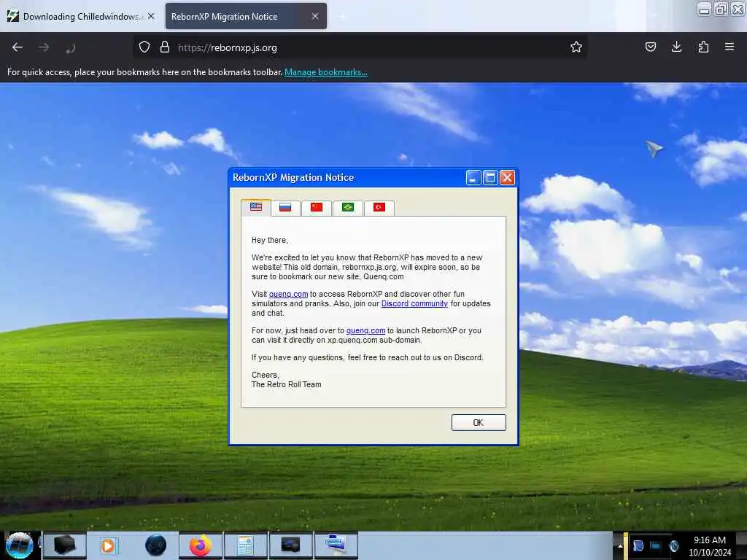This screenshot has height=560, width=747.
Task: Open the Downloads arrow in the toolbar
Action: (x=676, y=47)
